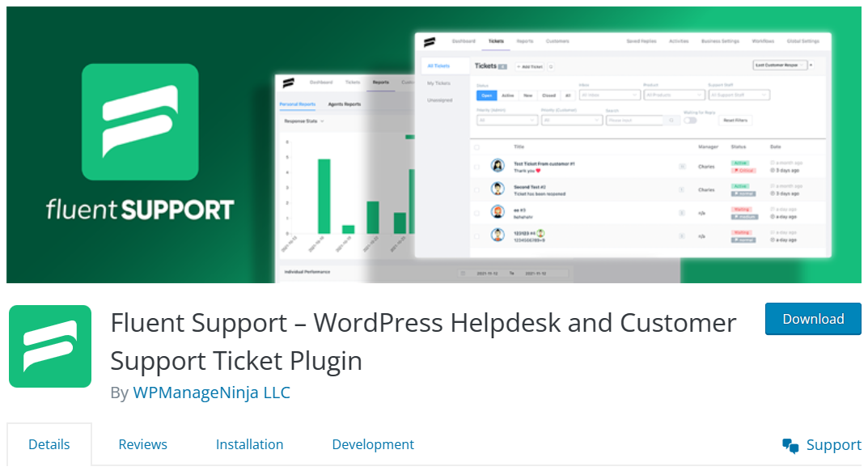This screenshot has height=471, width=868.
Task: Click the green Fluent Support plugin logo
Action: 50,346
